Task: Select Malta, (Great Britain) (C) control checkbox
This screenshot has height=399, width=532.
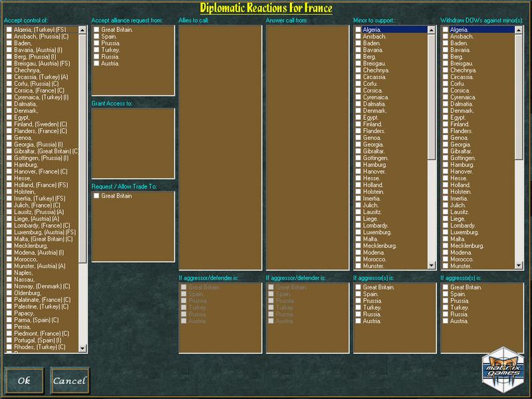Action: coord(9,239)
